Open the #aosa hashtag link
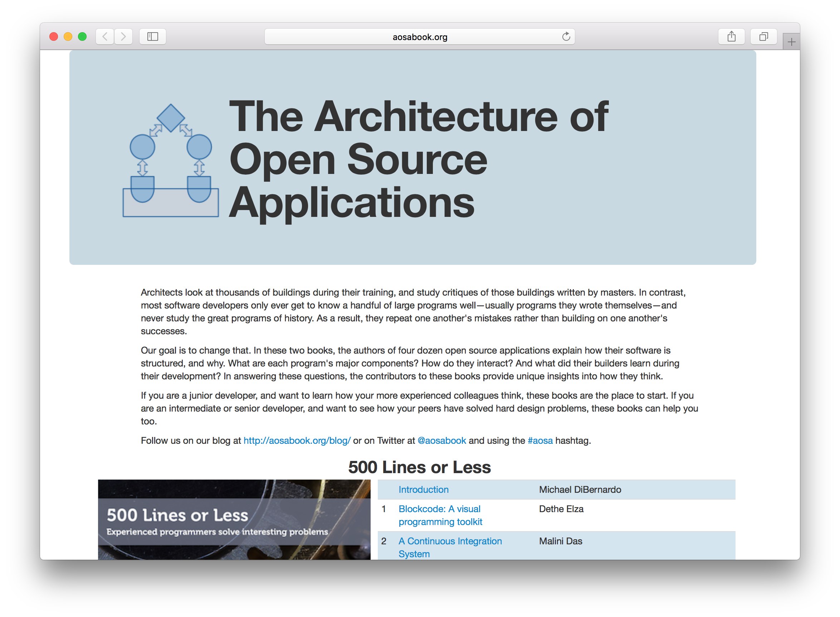Viewport: 840px width, 617px height. coord(540,441)
